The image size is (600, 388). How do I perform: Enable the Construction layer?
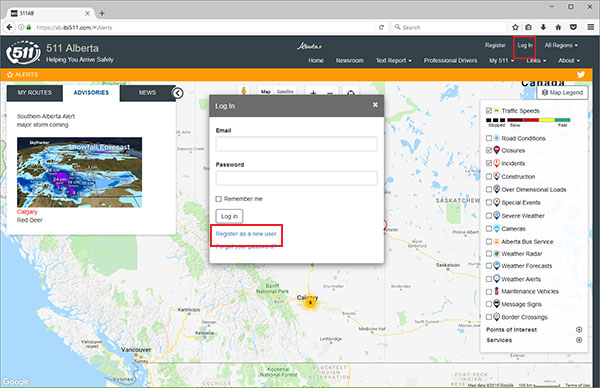489,176
